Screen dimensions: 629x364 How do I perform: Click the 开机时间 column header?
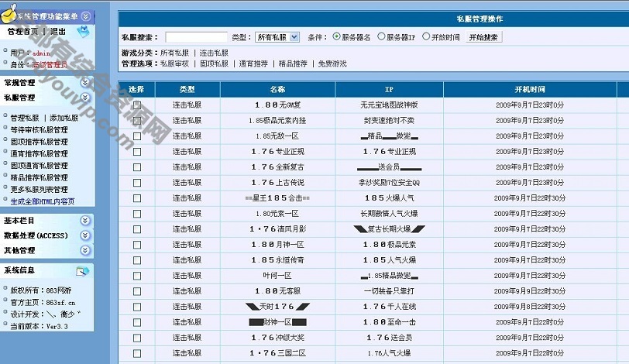click(530, 89)
